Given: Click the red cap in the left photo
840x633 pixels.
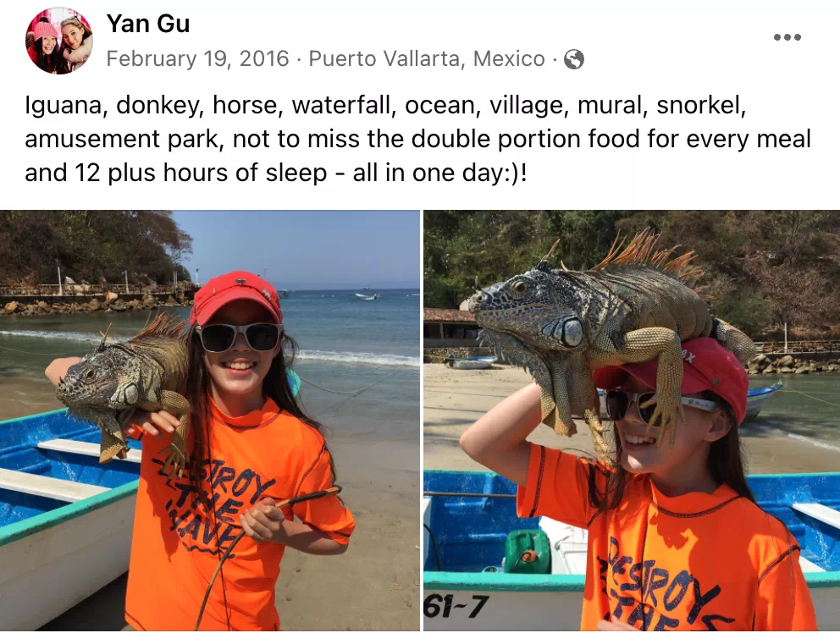Looking at the screenshot, I should point(235,297).
